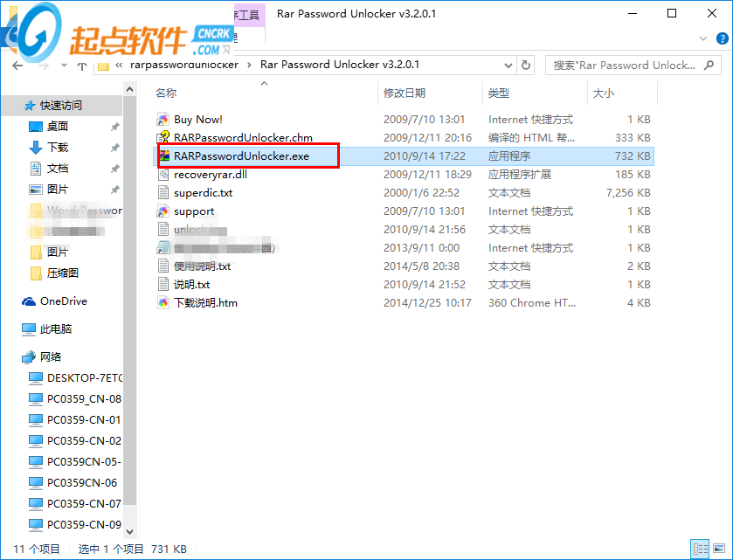Click the RARPasswordUnlocker.chm help file icon

click(x=163, y=138)
